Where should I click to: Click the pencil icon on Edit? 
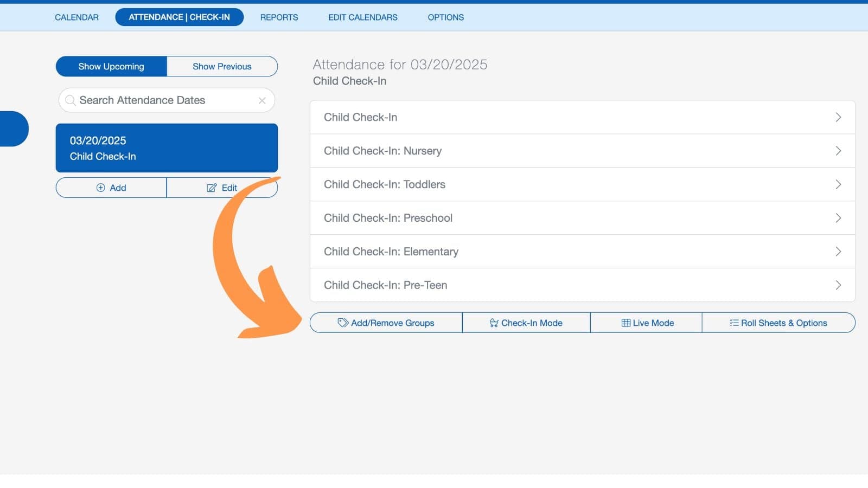pos(212,188)
